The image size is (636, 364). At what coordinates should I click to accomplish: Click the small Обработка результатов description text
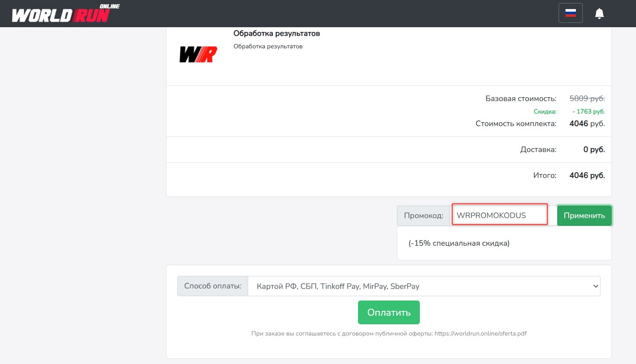point(268,46)
